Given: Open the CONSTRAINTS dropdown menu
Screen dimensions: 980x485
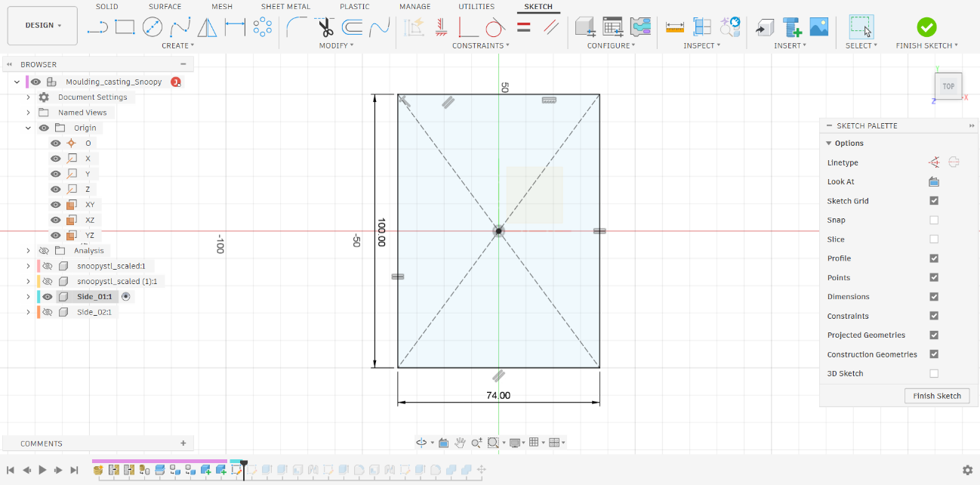Looking at the screenshot, I should tap(480, 45).
